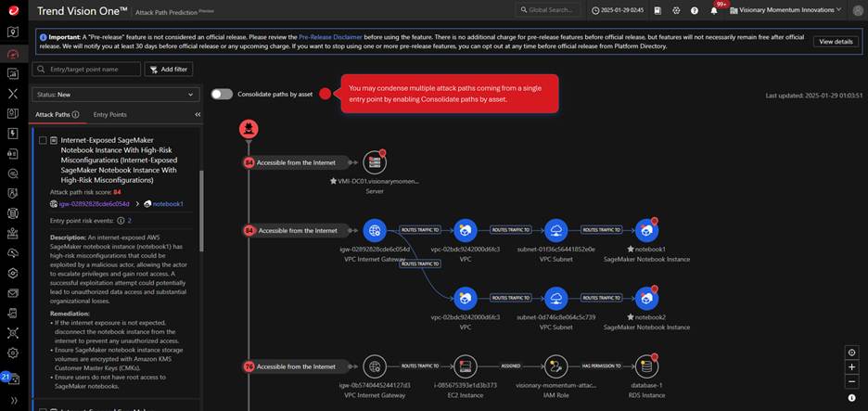868x411 pixels.
Task: Collapse the attack paths panel with double chevron
Action: tap(198, 115)
